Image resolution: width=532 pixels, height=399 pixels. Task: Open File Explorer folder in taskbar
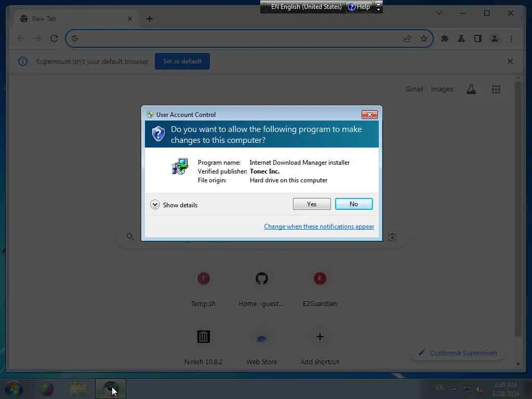coord(78,389)
